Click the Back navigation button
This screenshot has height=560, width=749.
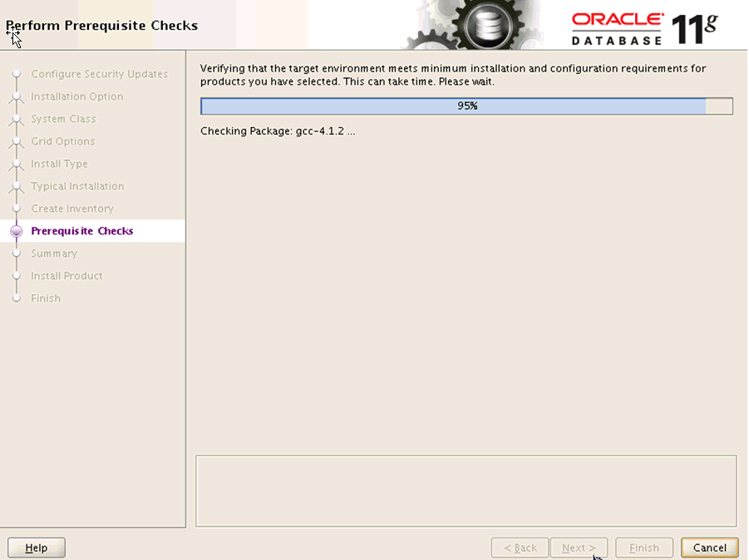[x=520, y=547]
